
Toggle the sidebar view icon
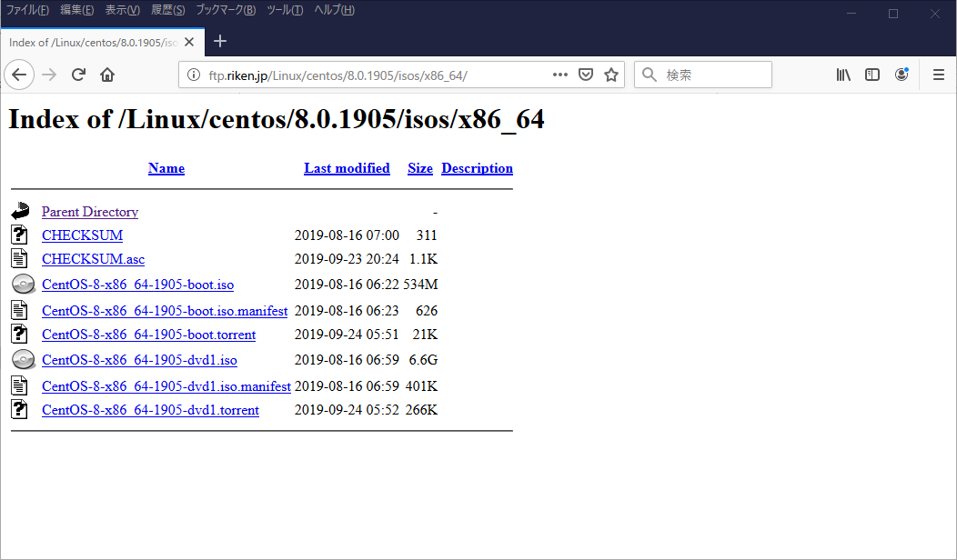pos(872,75)
